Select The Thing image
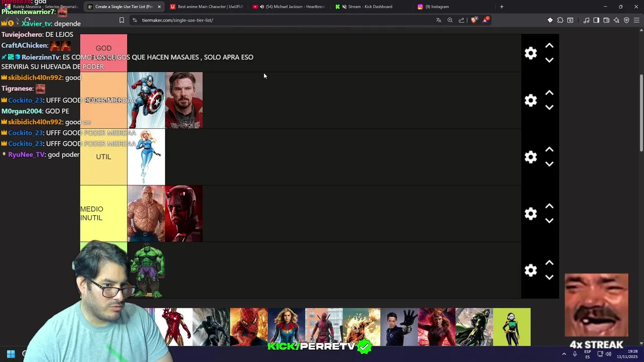 pos(146,214)
